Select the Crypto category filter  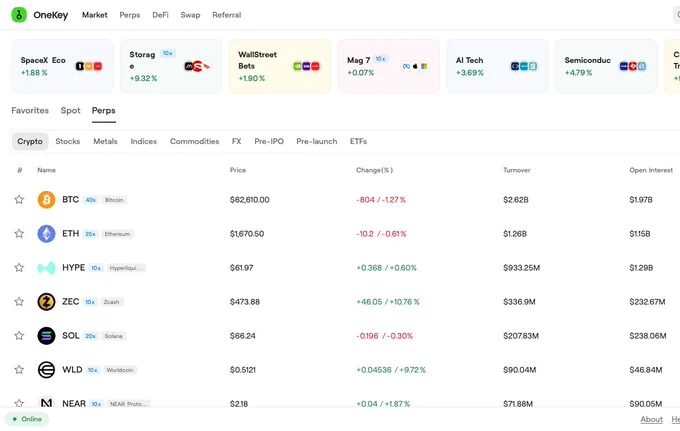(x=30, y=141)
